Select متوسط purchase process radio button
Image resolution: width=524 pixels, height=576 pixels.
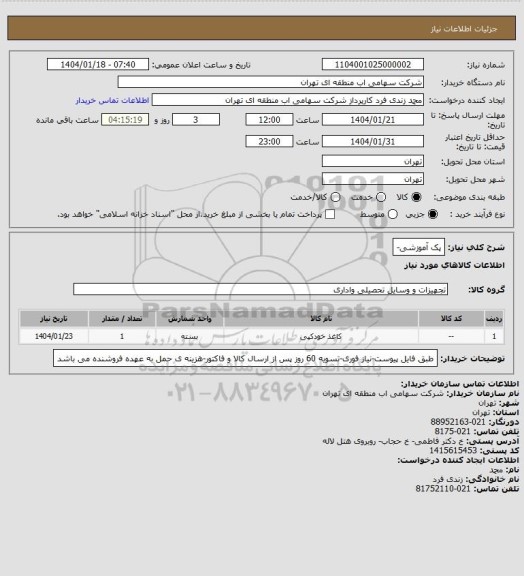point(393,214)
